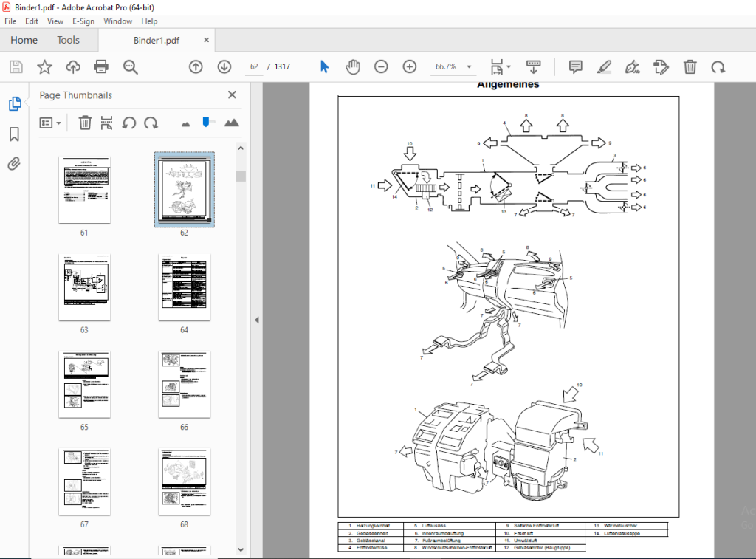The width and height of the screenshot is (756, 559).
Task: Close the Binder1.pdf tab
Action: [x=207, y=40]
